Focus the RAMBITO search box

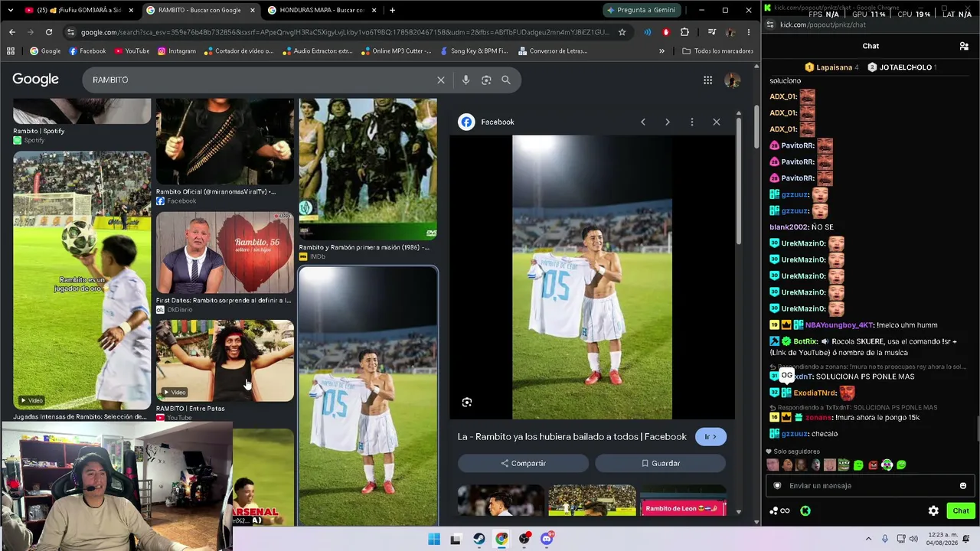260,80
